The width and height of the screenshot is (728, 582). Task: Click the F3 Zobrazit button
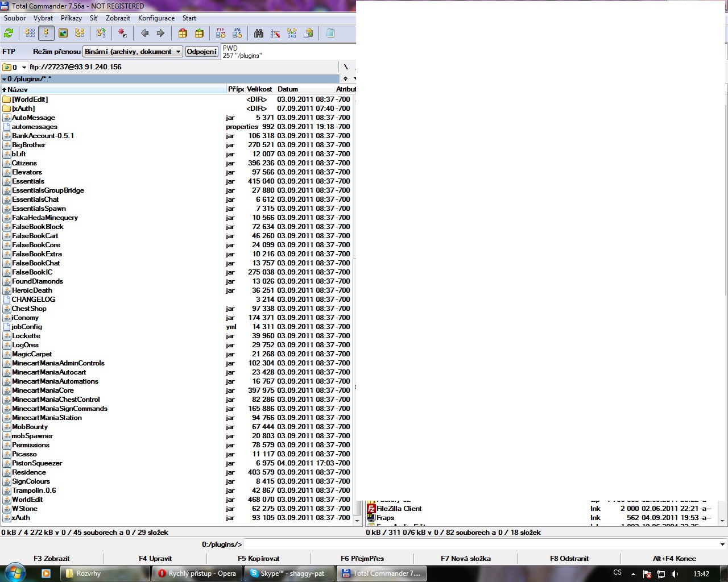52,559
